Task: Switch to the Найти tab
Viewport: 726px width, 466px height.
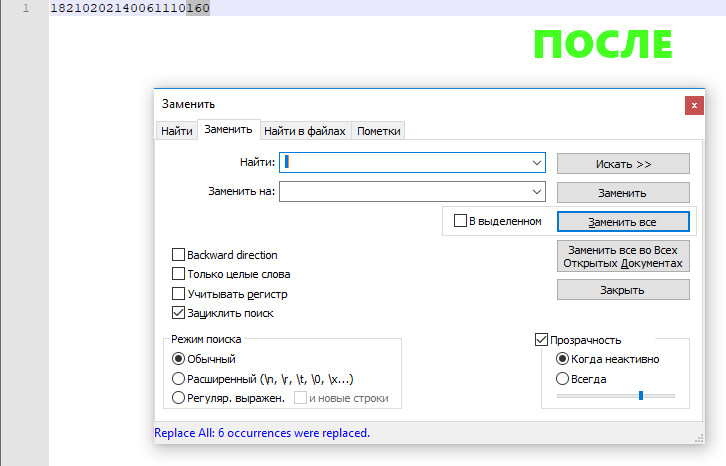Action: click(x=177, y=131)
